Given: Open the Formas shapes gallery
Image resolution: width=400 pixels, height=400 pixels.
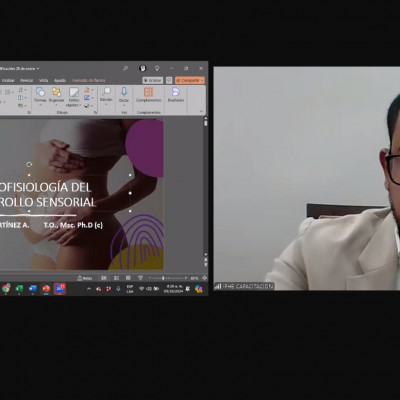Looking at the screenshot, I should (x=40, y=96).
